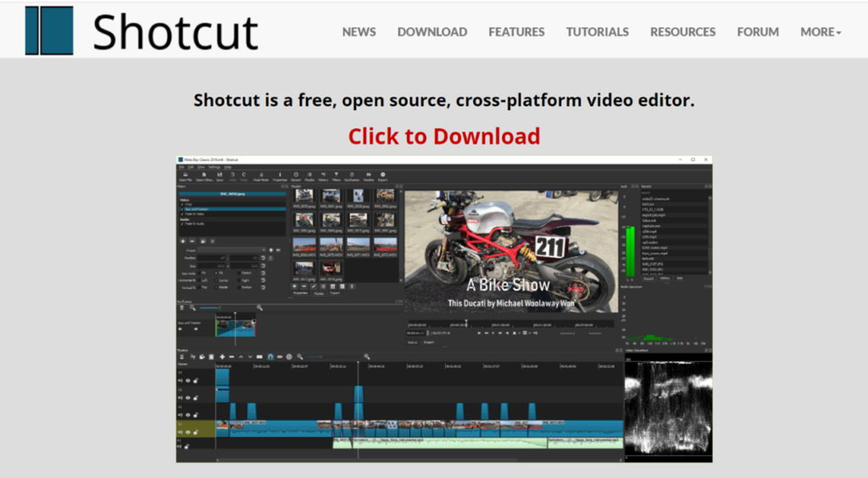
Task: Click Open Other icon in Shotcut toolbar
Action: tap(204, 176)
